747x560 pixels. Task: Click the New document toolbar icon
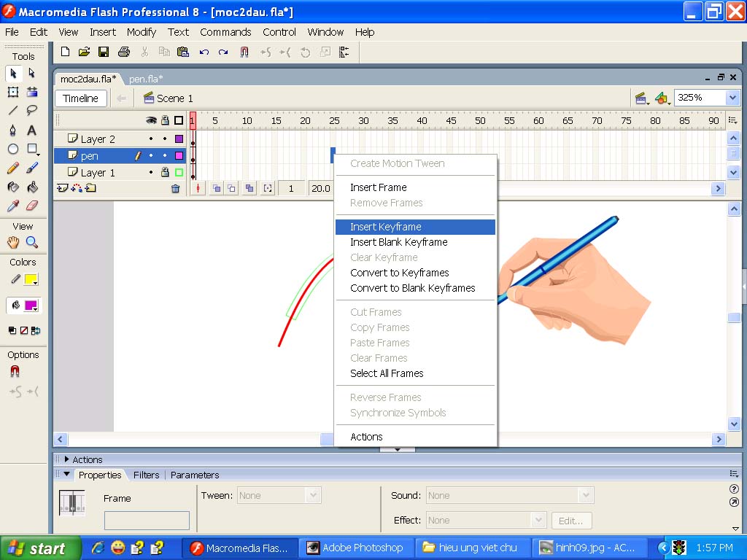click(x=65, y=52)
